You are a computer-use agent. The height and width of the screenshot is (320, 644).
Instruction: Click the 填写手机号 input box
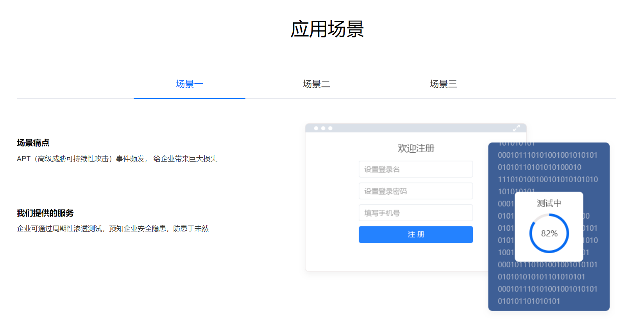coord(416,213)
